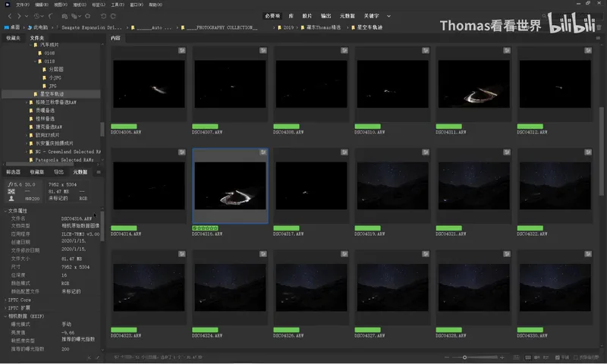
Task: Open 编辑(E) menu
Action: click(42, 5)
